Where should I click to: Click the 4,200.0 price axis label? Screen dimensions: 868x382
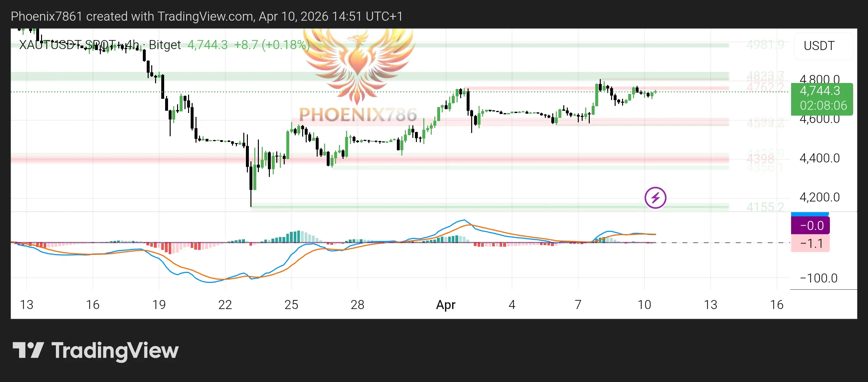point(819,197)
